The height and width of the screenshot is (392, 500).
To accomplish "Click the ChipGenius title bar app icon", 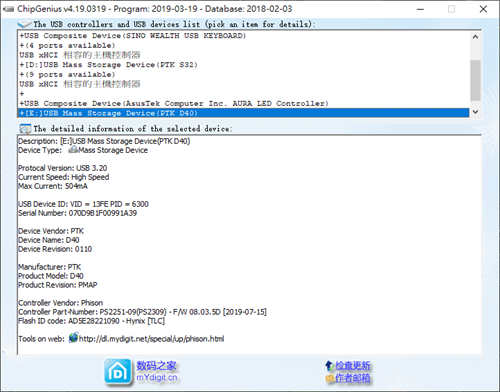I will (x=9, y=9).
